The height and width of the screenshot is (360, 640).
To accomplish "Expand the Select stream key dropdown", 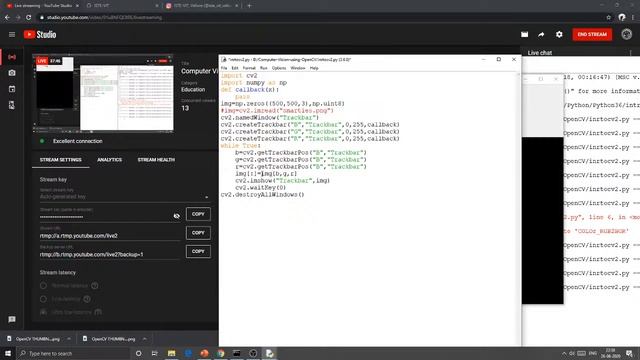I will tap(207, 197).
